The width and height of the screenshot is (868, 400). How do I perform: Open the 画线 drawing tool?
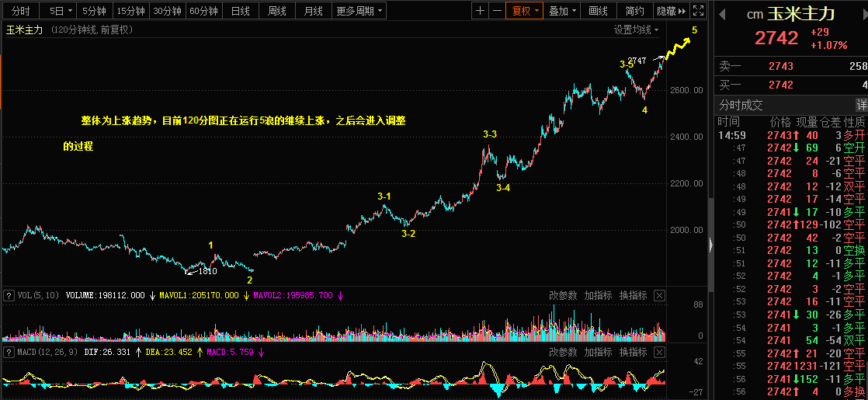599,11
